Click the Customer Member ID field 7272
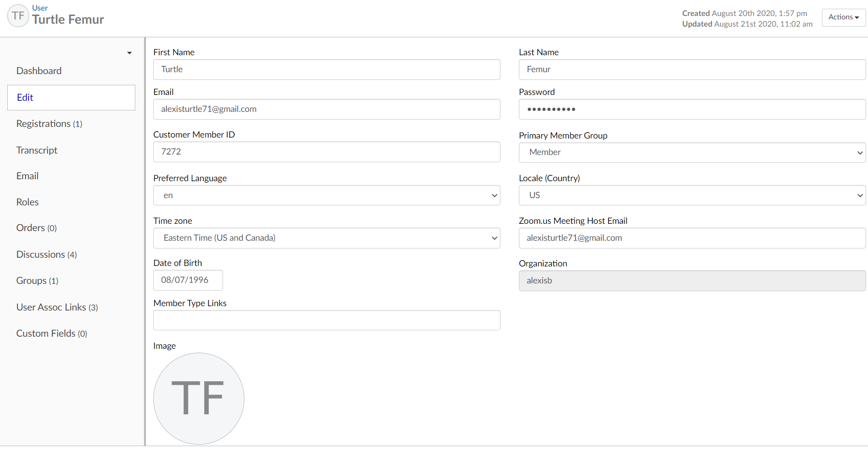The image size is (868, 451). coord(327,152)
